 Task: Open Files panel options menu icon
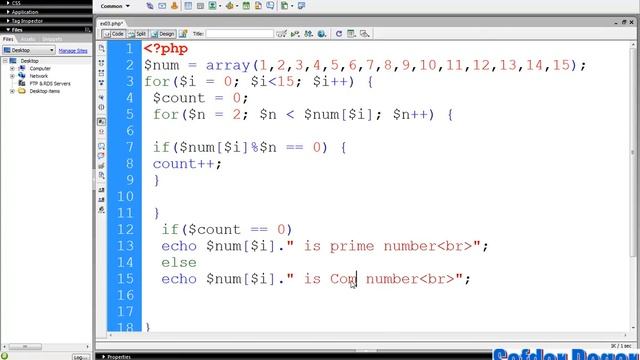coord(87,30)
